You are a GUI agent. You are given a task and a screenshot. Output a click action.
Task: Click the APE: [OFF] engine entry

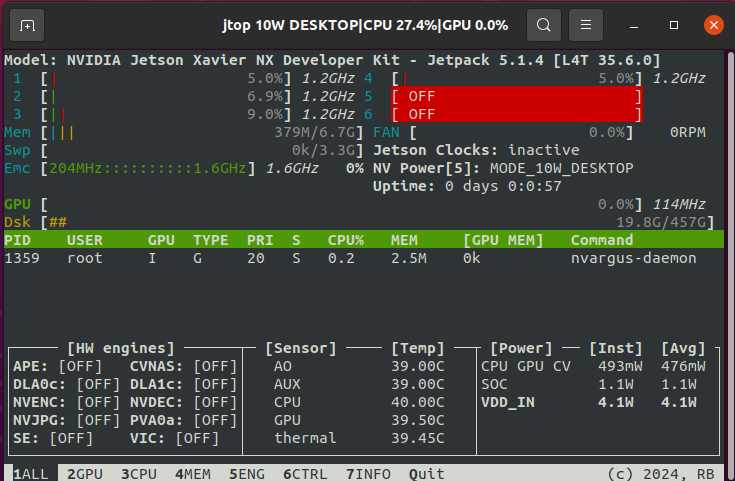58,366
